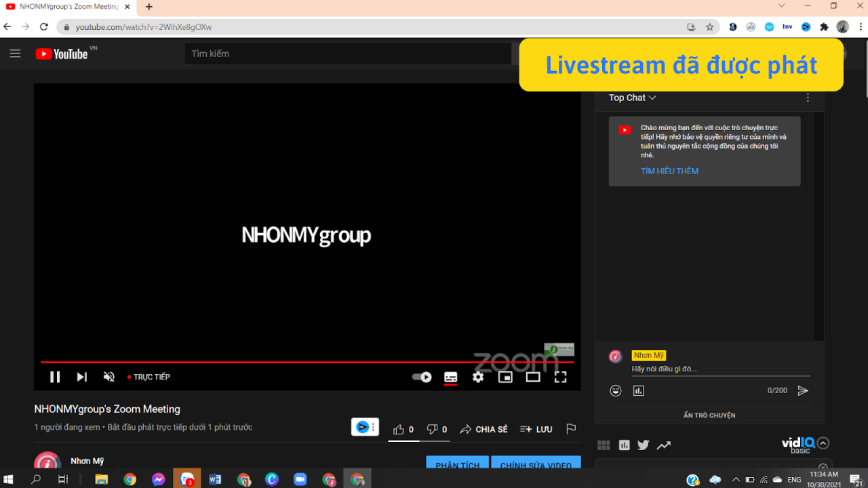Open the main YouTube hamburger menu
The width and height of the screenshot is (868, 488).
click(15, 54)
